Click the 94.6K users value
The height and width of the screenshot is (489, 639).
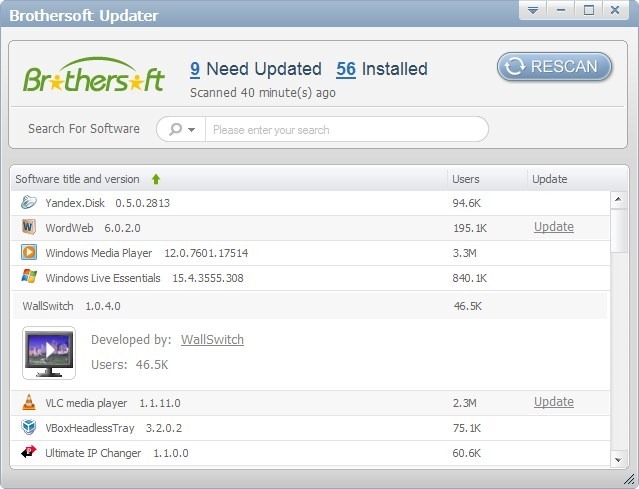point(467,203)
